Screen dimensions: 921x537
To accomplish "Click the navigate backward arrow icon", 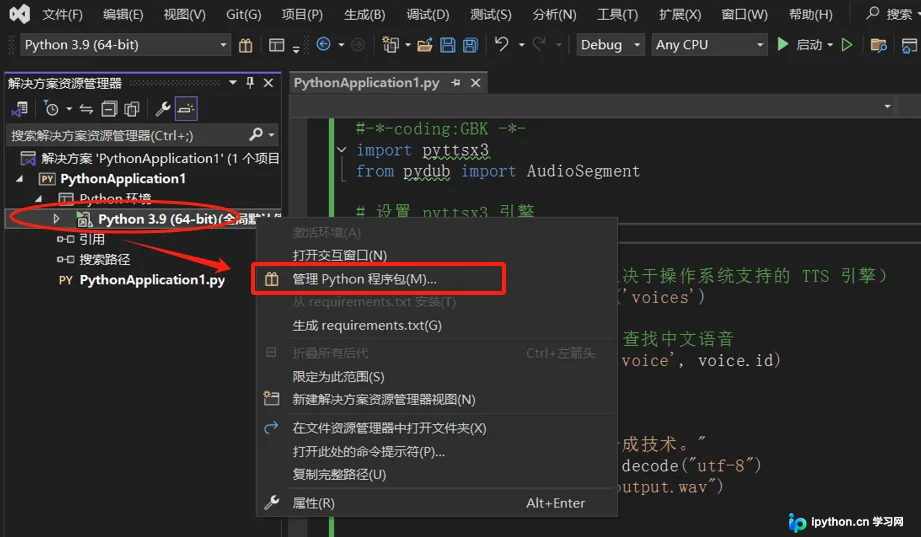I will 323,44.
